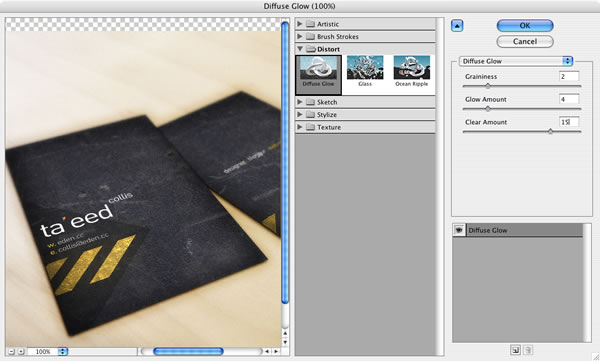Collapse the filter gallery with blue arrow button

tap(457, 26)
